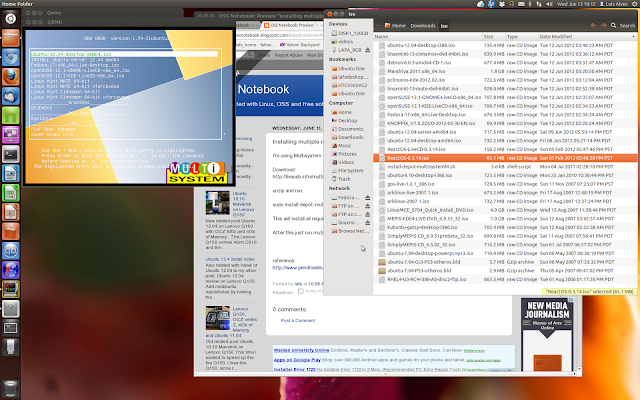
Task: Select ubuntu-12.04-desktop-i386.iso file
Action: pyautogui.click(x=505, y=45)
